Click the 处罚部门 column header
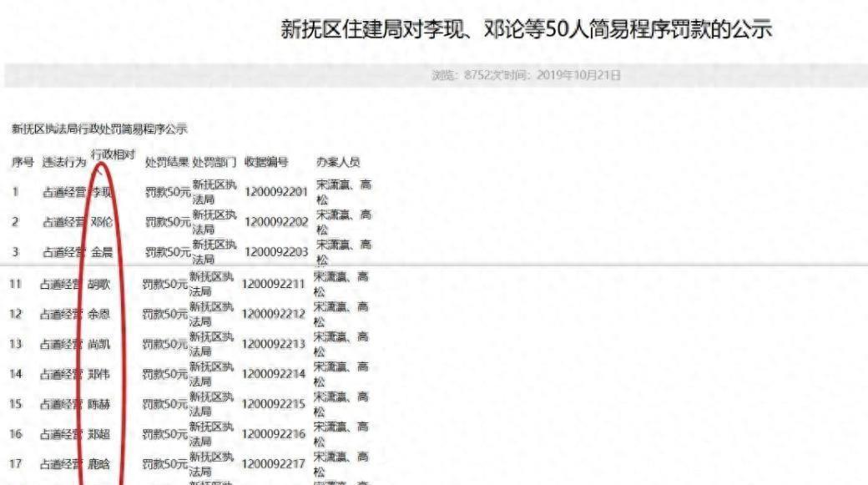The height and width of the screenshot is (485, 868). [214, 162]
